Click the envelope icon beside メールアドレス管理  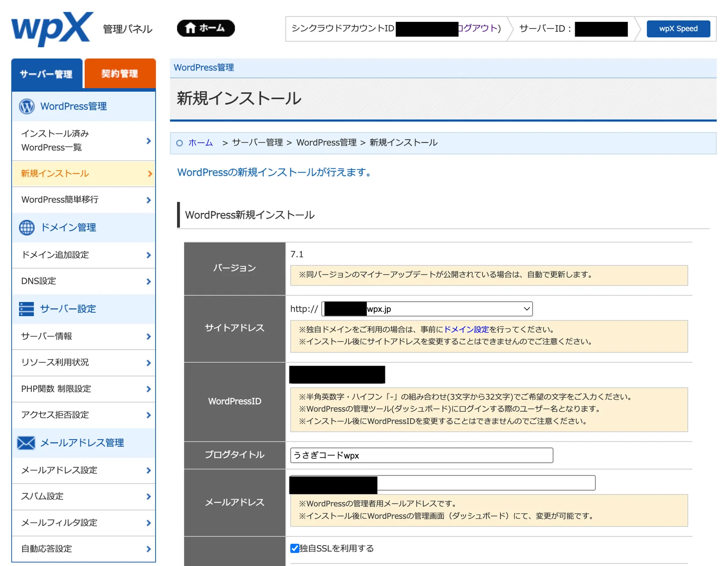pos(26,443)
